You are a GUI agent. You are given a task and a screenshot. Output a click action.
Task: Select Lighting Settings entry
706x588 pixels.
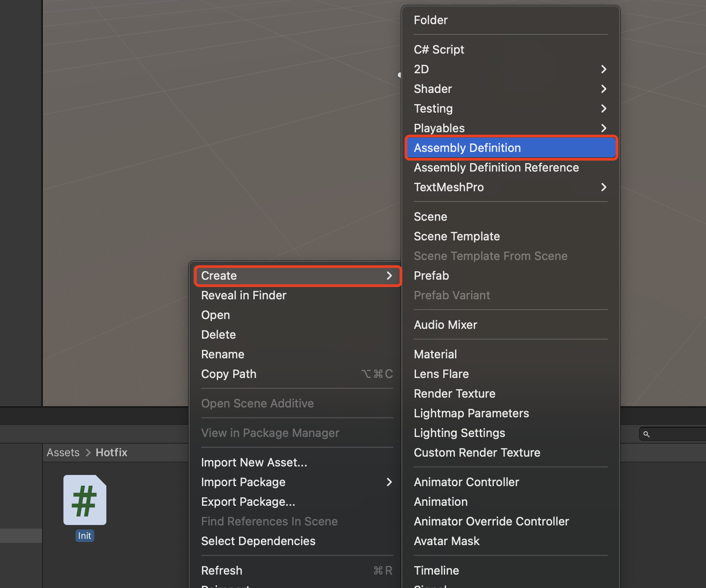tap(511, 433)
